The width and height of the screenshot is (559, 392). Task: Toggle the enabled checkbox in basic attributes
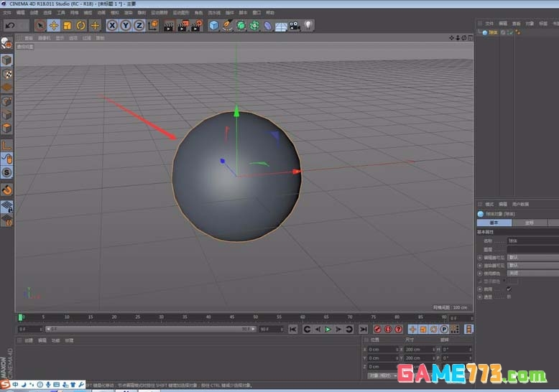pos(509,289)
